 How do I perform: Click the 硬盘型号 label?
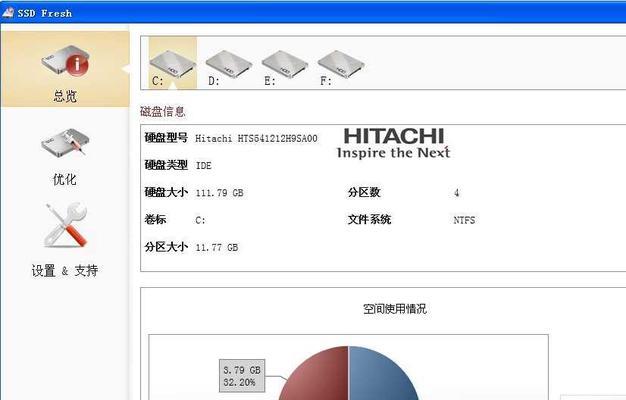pos(166,138)
